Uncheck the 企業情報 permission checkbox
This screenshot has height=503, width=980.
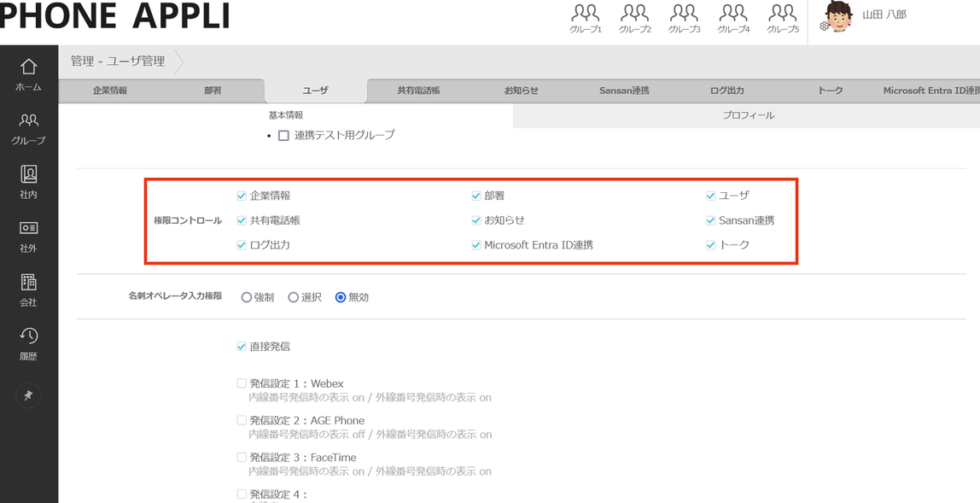[x=242, y=196]
